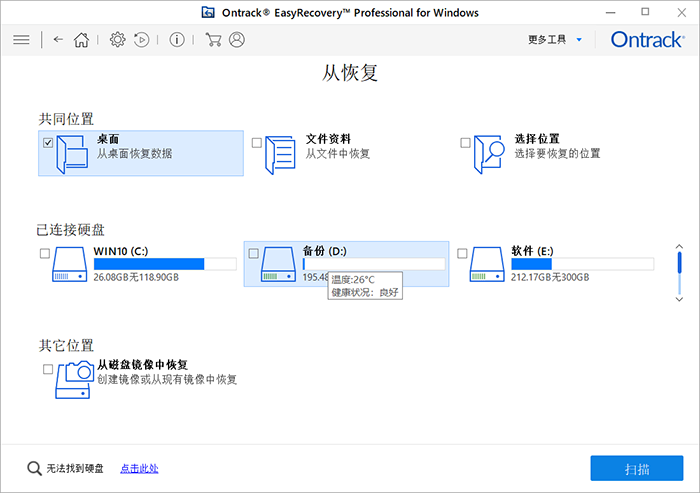Click the disk image camera icon
Image resolution: width=700 pixels, height=493 pixels.
pos(74,380)
